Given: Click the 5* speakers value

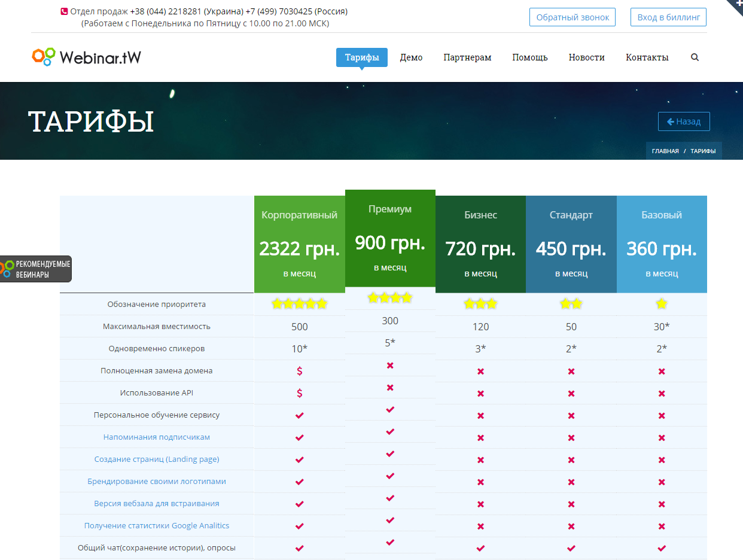Looking at the screenshot, I should point(390,343).
